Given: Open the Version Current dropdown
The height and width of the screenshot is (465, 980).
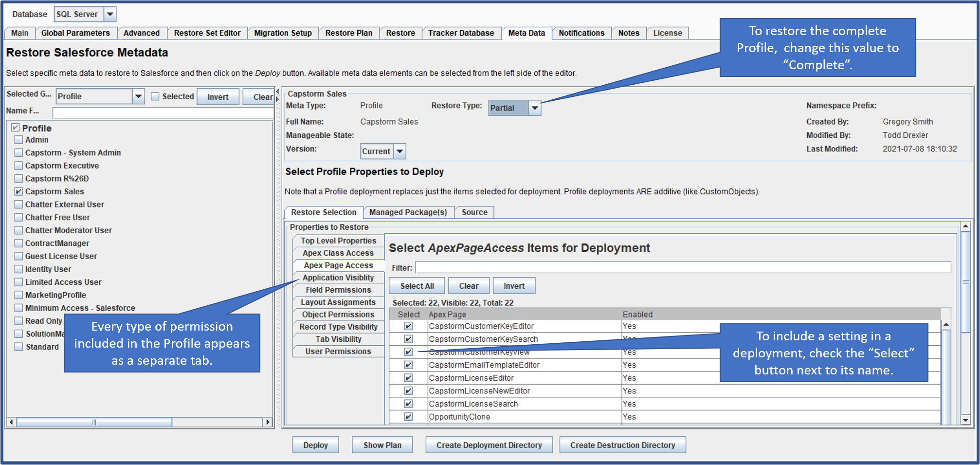Looking at the screenshot, I should click(x=399, y=151).
